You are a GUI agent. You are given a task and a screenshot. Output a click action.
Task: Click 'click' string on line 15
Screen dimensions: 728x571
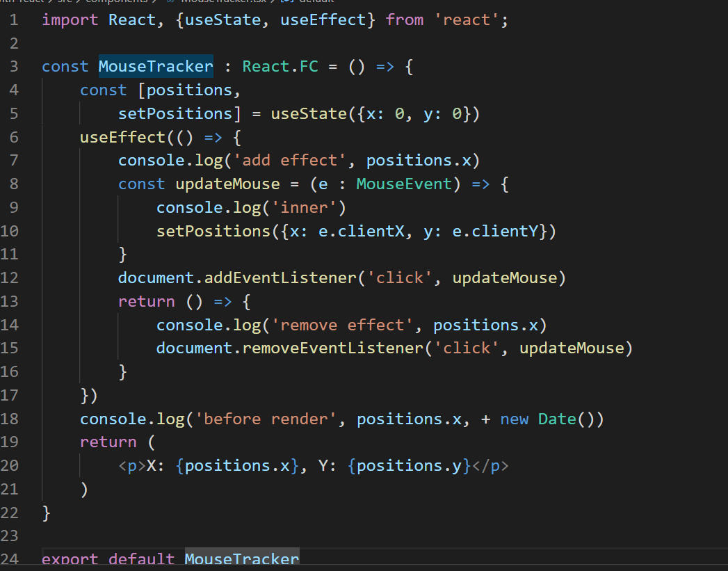click(x=467, y=348)
